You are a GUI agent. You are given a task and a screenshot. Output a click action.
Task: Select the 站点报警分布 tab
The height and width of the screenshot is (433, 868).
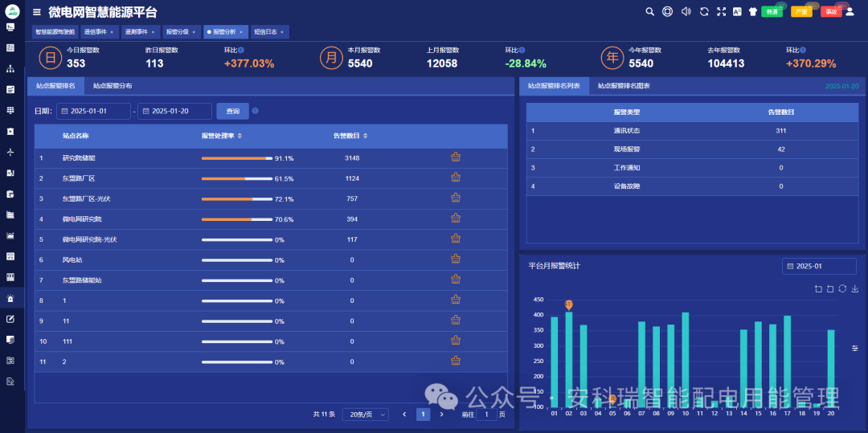pos(113,86)
